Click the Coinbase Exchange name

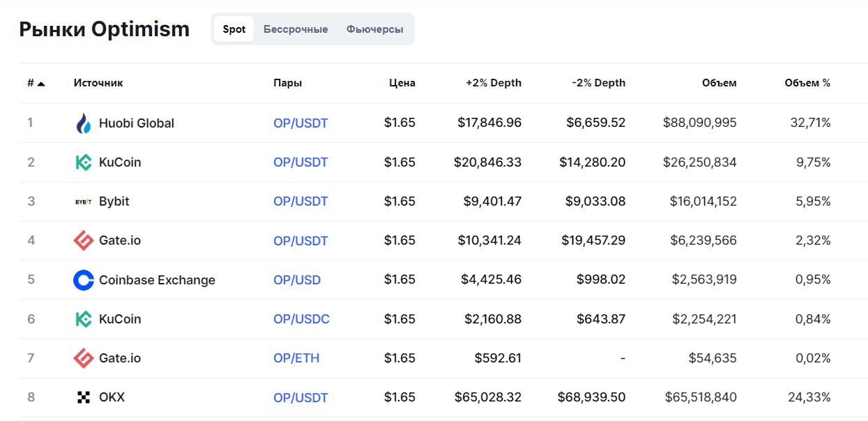(x=157, y=280)
